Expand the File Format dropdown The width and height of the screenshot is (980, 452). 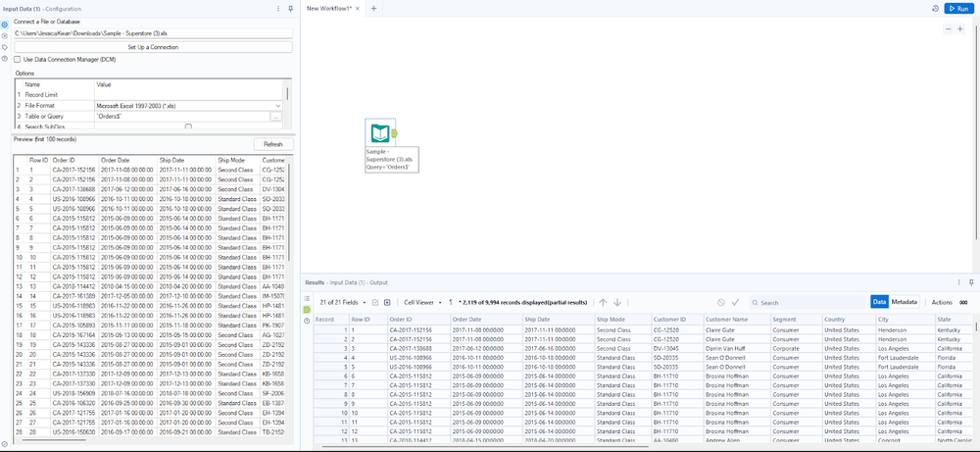coord(277,105)
